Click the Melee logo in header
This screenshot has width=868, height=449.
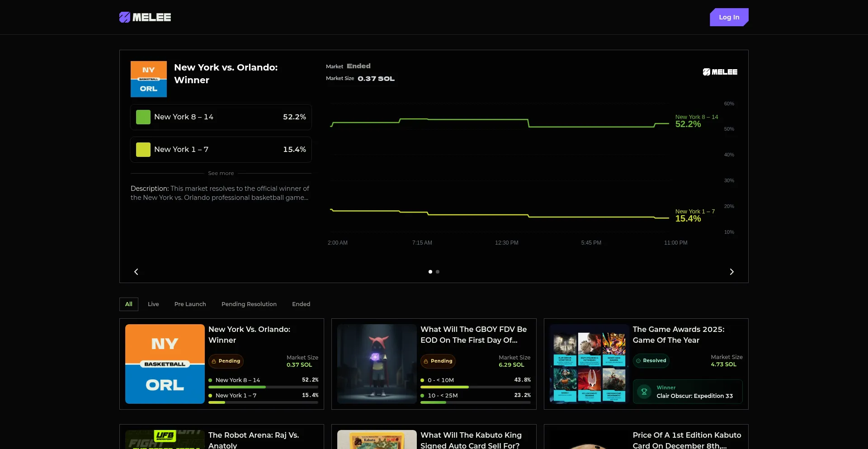[x=145, y=17]
